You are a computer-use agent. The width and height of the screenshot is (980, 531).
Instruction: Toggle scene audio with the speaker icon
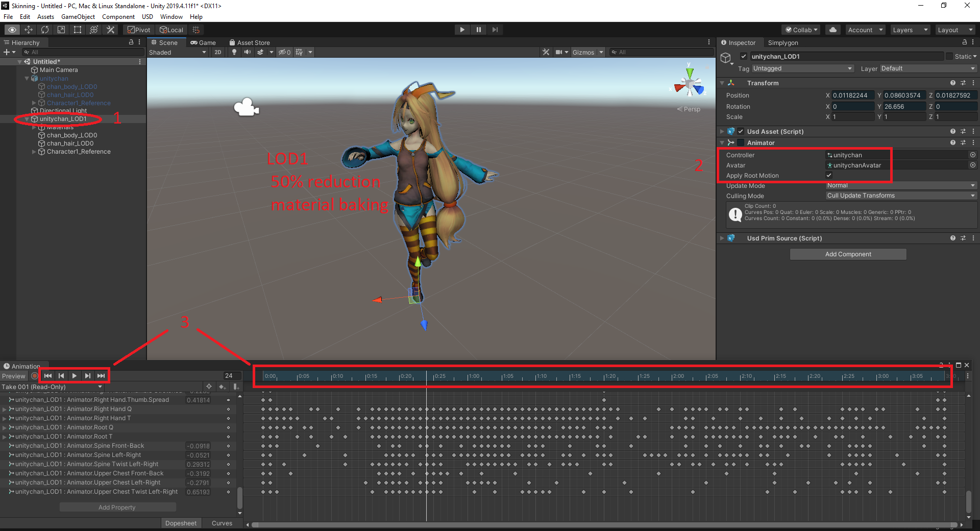(x=248, y=52)
